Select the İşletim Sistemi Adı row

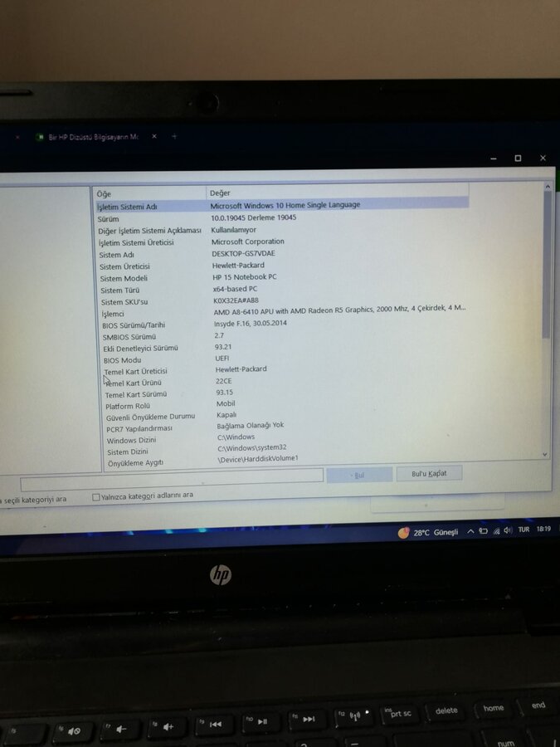point(127,207)
